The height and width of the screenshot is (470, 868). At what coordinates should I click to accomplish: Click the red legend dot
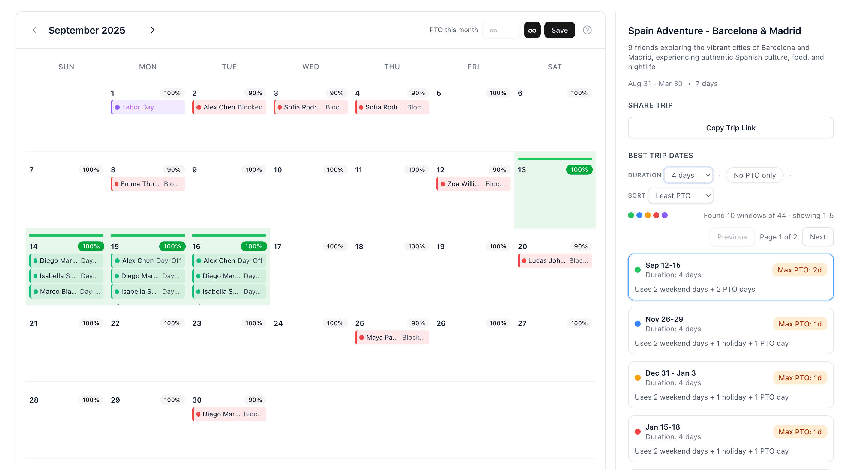point(656,215)
